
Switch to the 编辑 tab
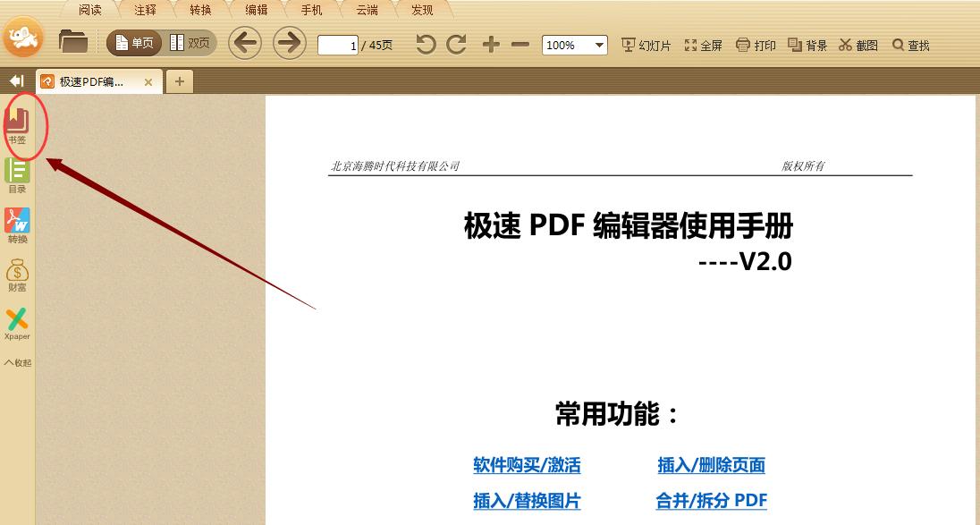257,10
